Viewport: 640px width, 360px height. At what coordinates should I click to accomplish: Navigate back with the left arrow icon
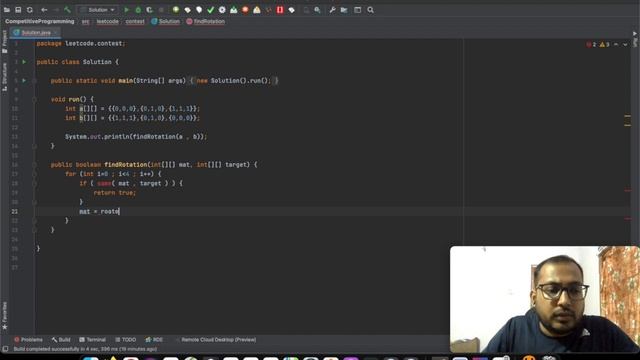click(x=44, y=10)
